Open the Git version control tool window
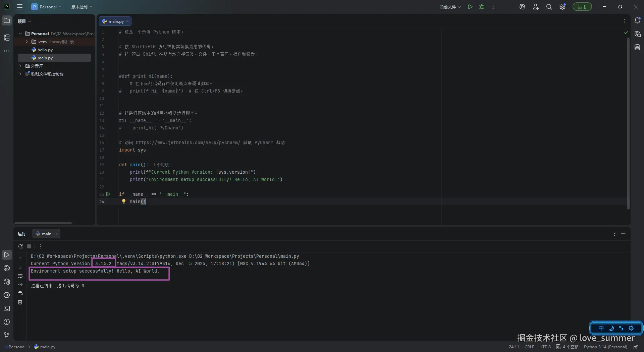The width and height of the screenshot is (644, 352). pos(7,335)
